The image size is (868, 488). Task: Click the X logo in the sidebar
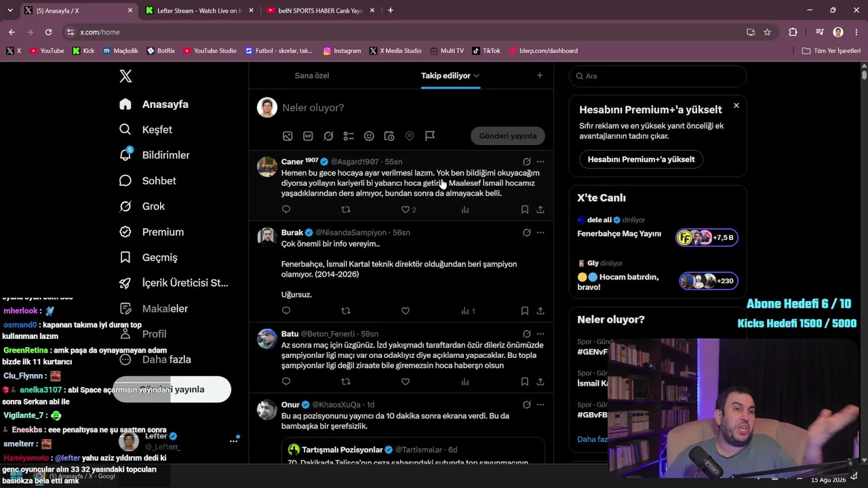(x=125, y=76)
